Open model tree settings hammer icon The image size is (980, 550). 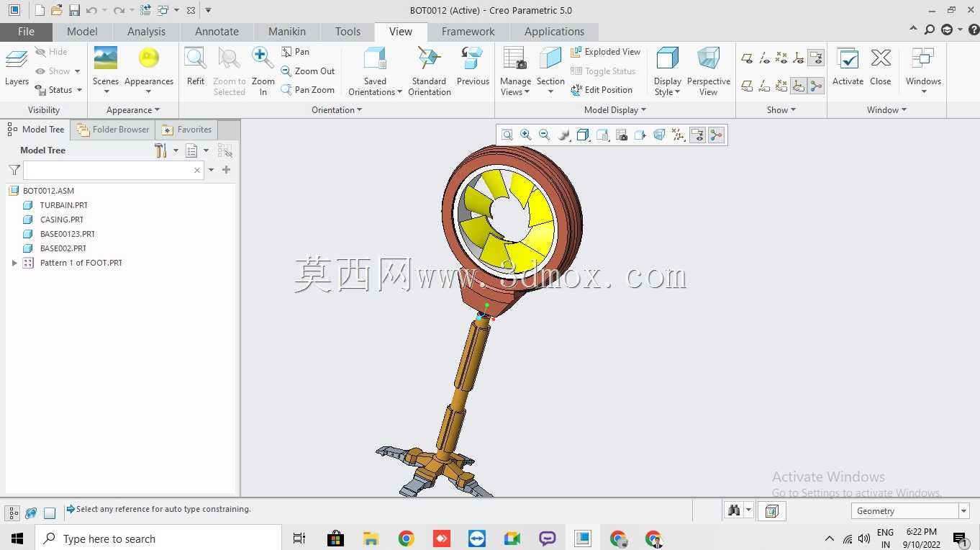pyautogui.click(x=160, y=150)
